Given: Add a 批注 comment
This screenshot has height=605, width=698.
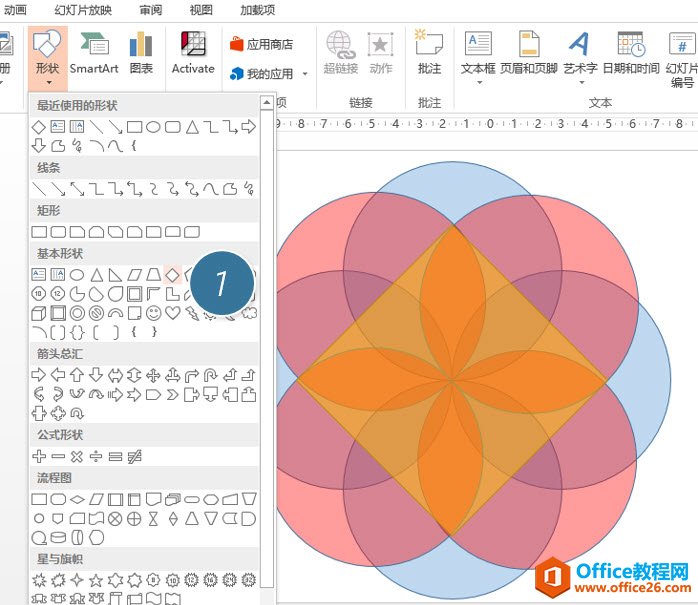Looking at the screenshot, I should pyautogui.click(x=429, y=53).
